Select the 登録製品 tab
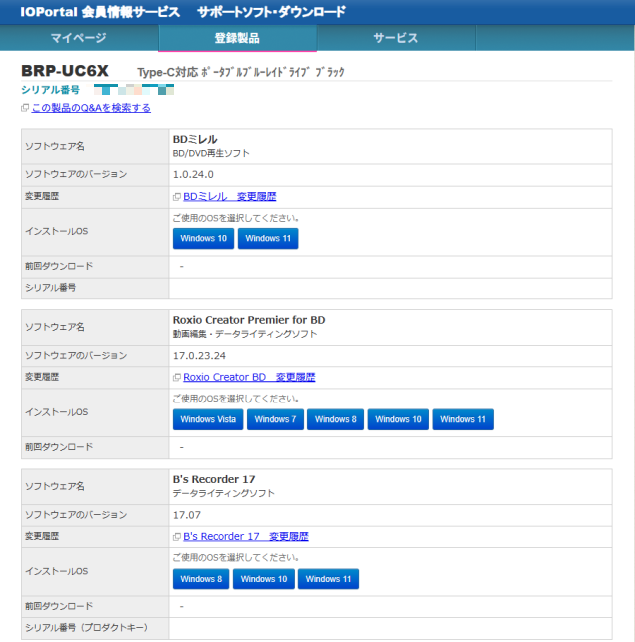 tap(237, 38)
